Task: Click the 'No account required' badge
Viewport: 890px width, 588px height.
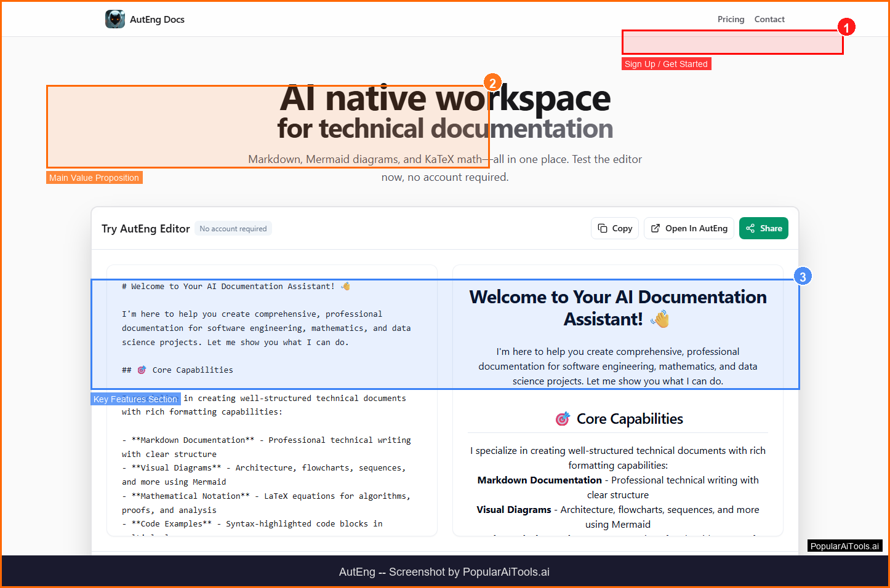Action: (233, 229)
